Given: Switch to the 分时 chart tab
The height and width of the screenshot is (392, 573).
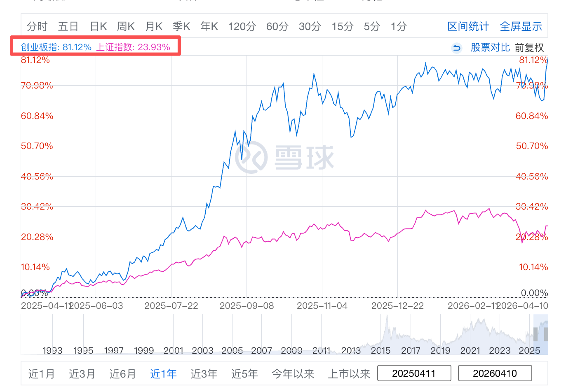Looking at the screenshot, I should (x=37, y=27).
